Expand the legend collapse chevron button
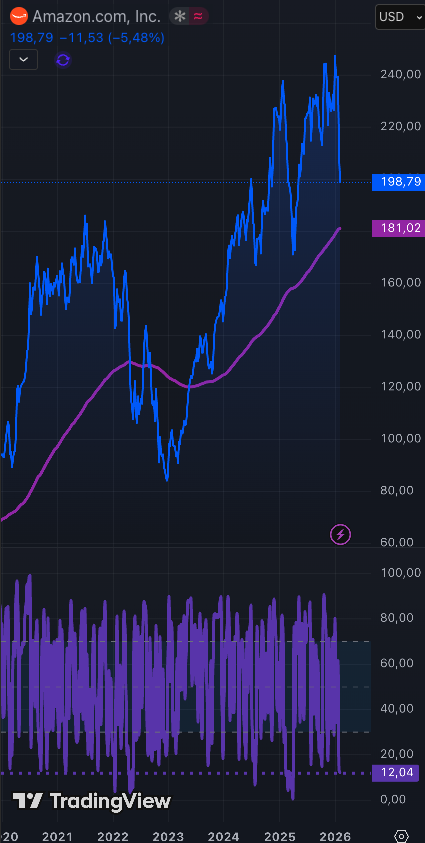The width and height of the screenshot is (425, 843). (23, 60)
